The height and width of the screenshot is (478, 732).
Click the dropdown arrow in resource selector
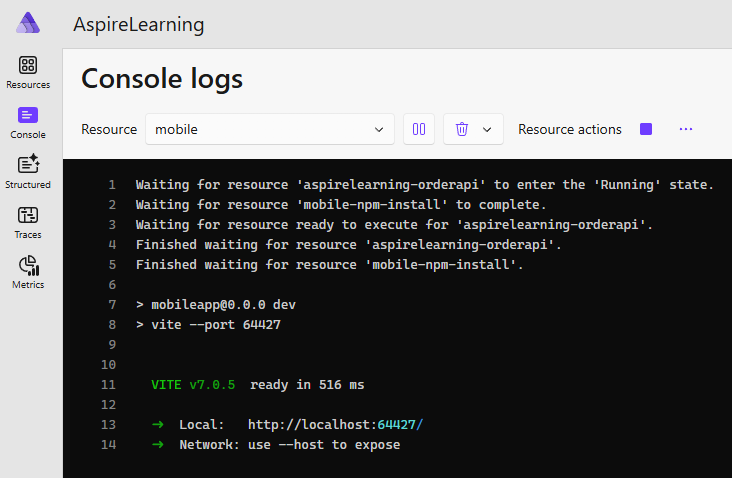click(379, 129)
